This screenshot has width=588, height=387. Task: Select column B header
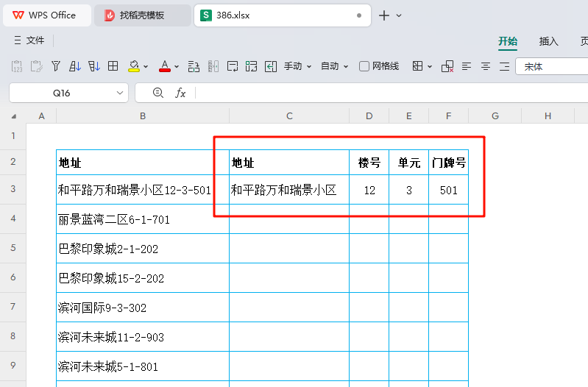point(143,116)
